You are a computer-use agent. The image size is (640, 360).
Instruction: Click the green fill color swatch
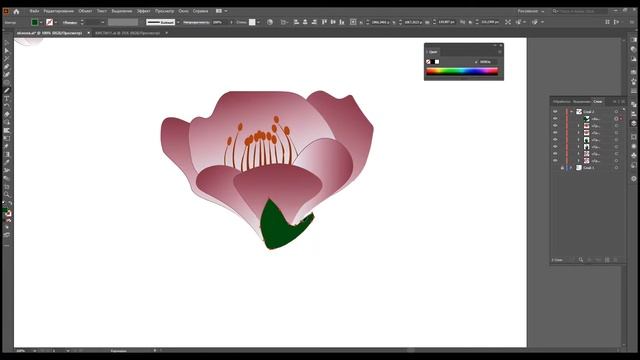click(x=35, y=22)
